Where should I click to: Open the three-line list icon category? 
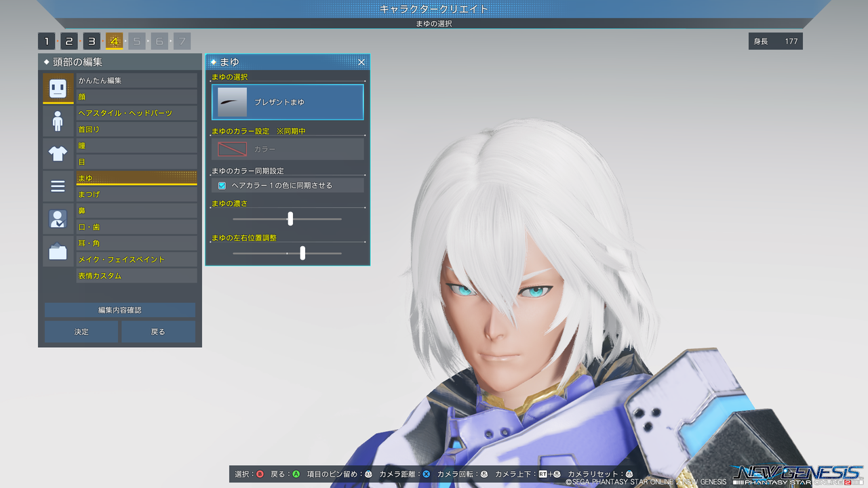point(58,186)
